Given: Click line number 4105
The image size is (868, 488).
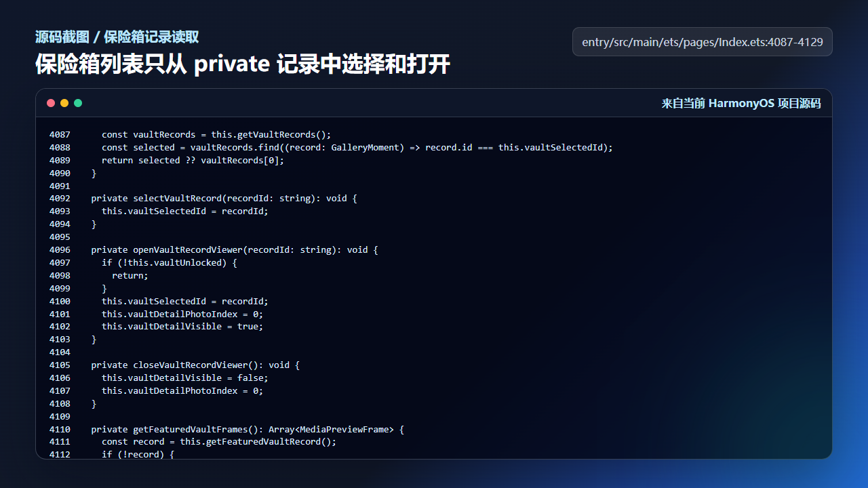Looking at the screenshot, I should pos(60,365).
